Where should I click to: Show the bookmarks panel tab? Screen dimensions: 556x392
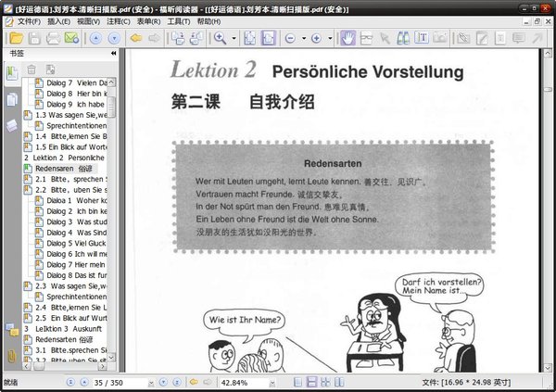(12, 73)
